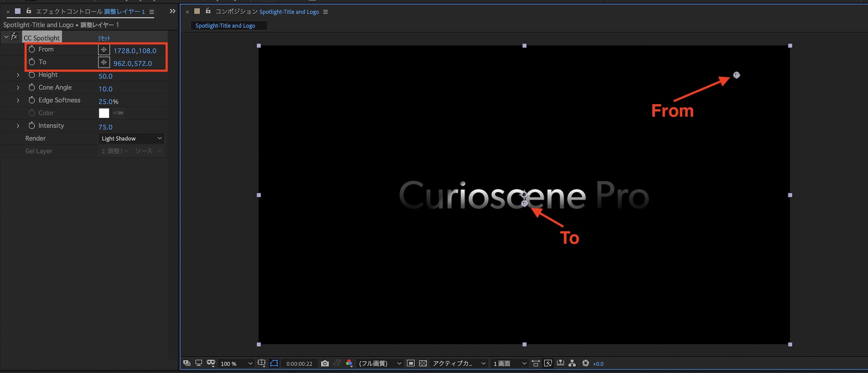Image resolution: width=868 pixels, height=373 pixels.
Task: Click the fast preview frame icon
Action: [411, 363]
